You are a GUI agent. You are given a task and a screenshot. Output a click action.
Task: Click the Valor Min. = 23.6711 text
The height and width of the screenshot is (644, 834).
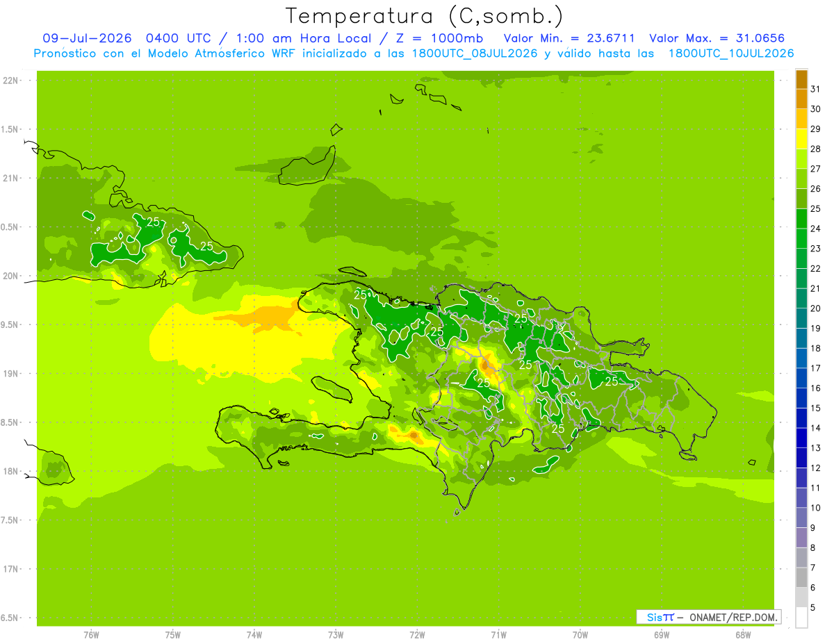point(569,38)
